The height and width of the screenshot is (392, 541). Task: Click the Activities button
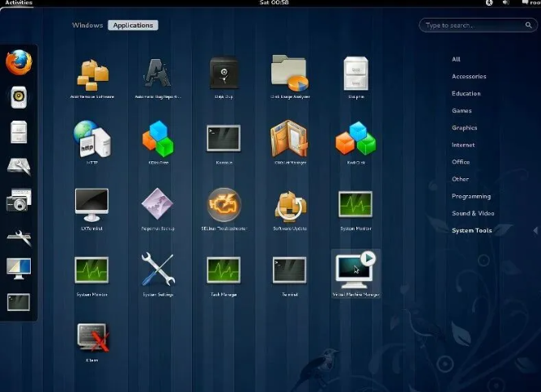pyautogui.click(x=18, y=3)
